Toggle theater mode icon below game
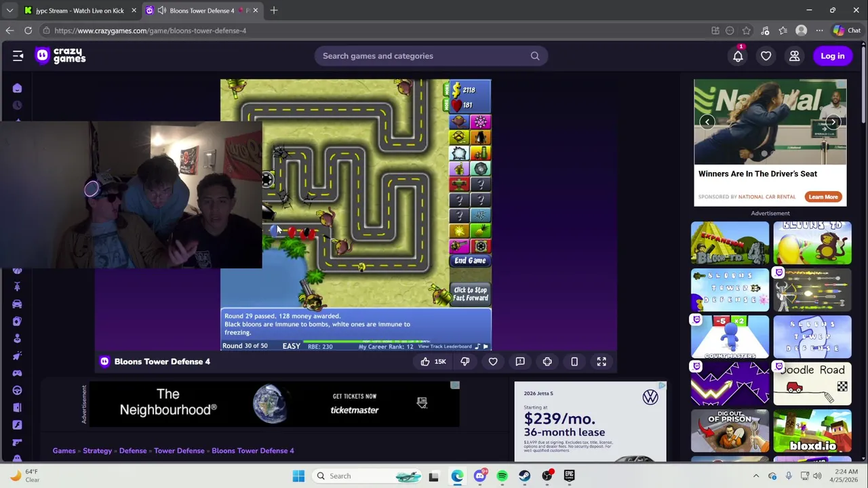This screenshot has width=868, height=488. coord(574,362)
